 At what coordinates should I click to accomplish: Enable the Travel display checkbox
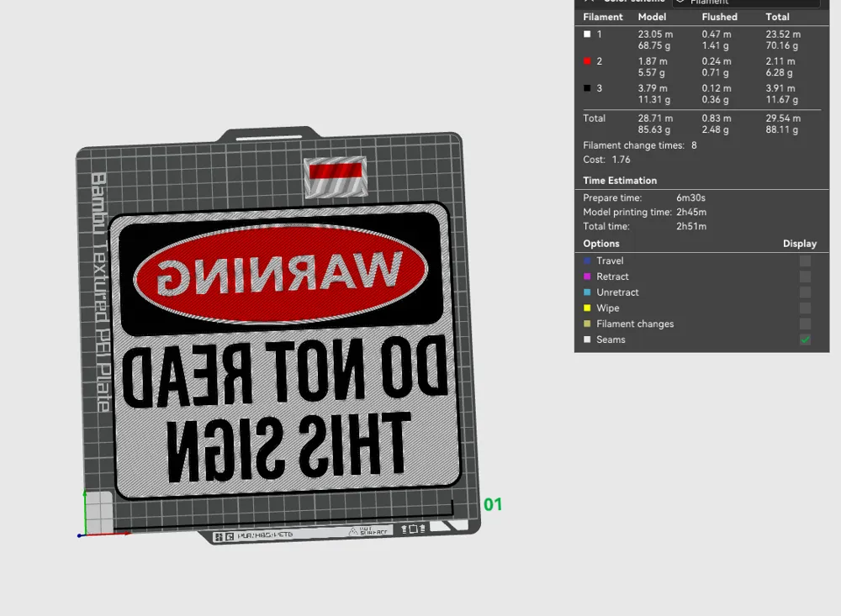[x=805, y=261]
